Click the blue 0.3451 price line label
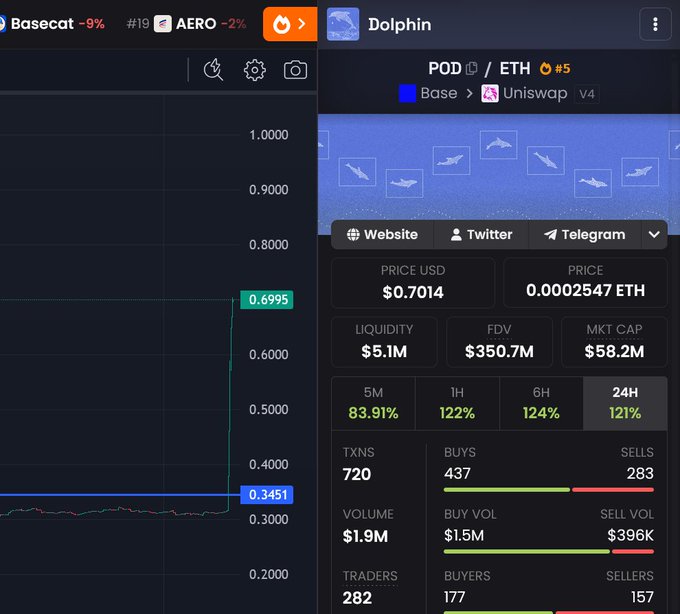The image size is (680, 614). point(267,495)
